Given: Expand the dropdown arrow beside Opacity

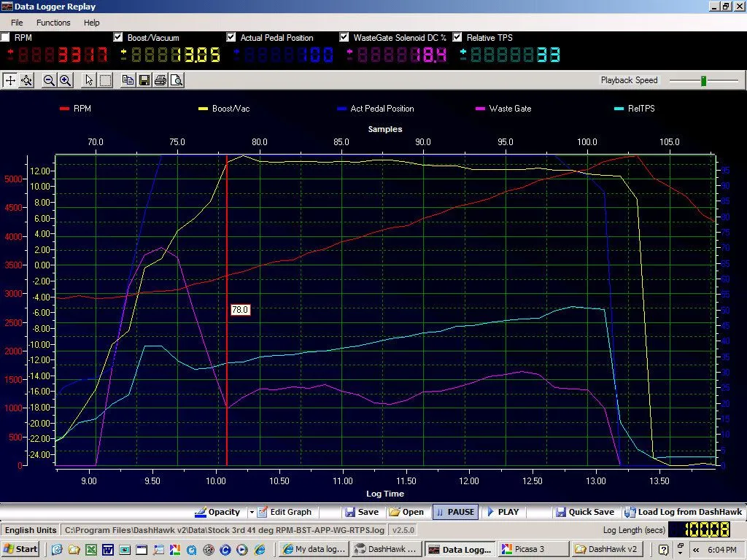Looking at the screenshot, I should coord(252,512).
